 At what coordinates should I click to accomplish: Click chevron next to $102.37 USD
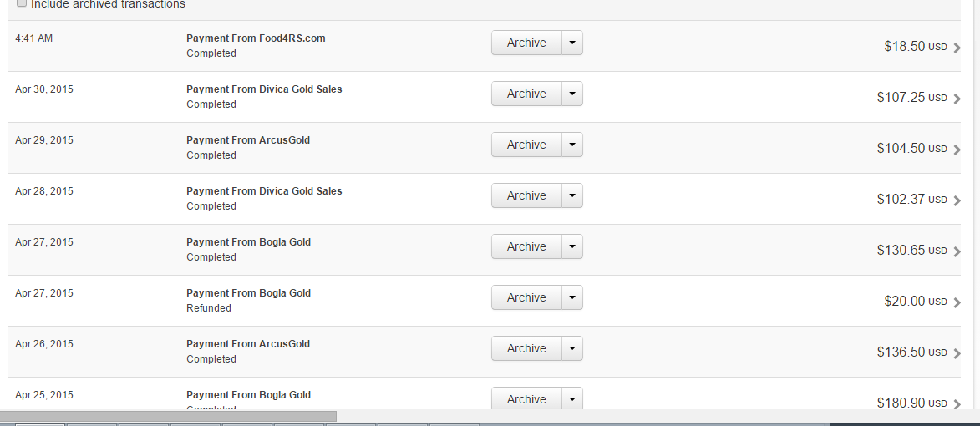[957, 200]
